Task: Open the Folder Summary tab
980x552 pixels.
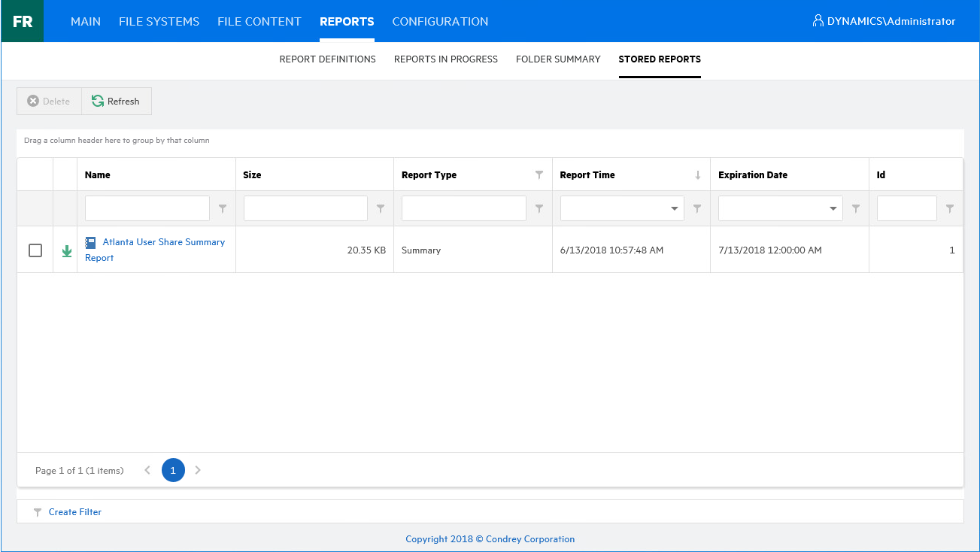Action: point(558,59)
